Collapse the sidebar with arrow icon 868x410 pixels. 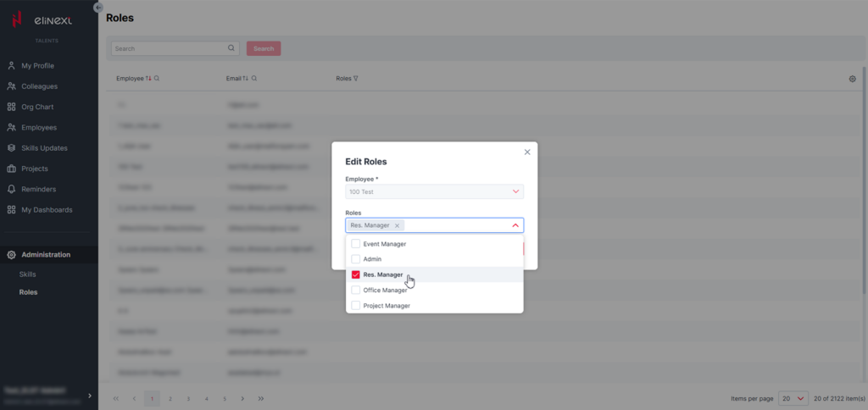97,7
